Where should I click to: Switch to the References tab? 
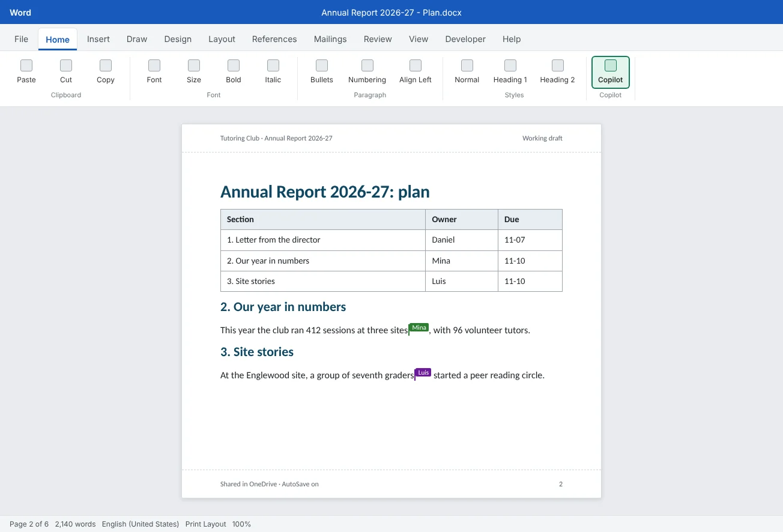point(274,39)
